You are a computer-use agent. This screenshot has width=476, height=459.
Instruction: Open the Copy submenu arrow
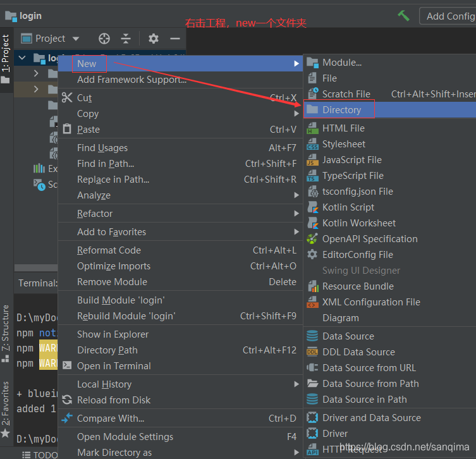pos(296,114)
